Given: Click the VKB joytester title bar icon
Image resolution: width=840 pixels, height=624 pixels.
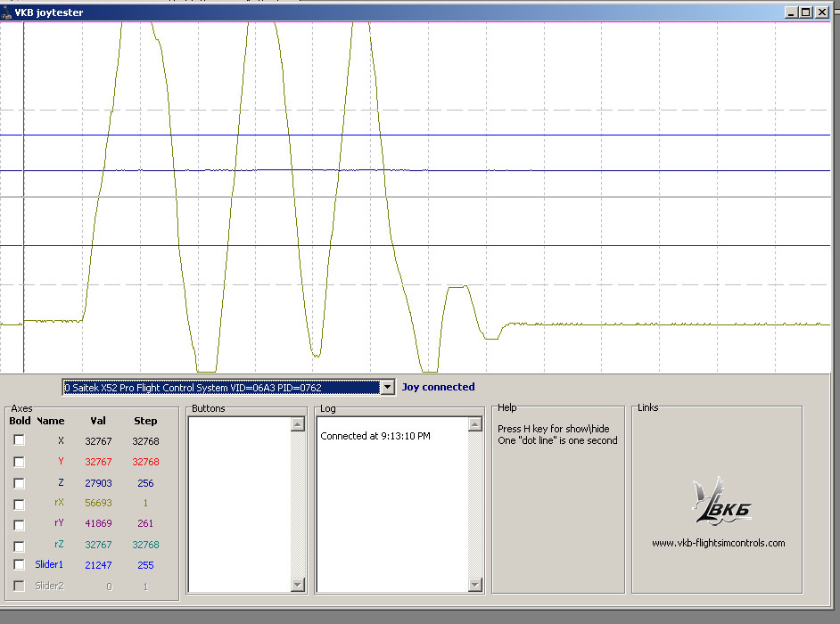Looking at the screenshot, I should coord(7,12).
